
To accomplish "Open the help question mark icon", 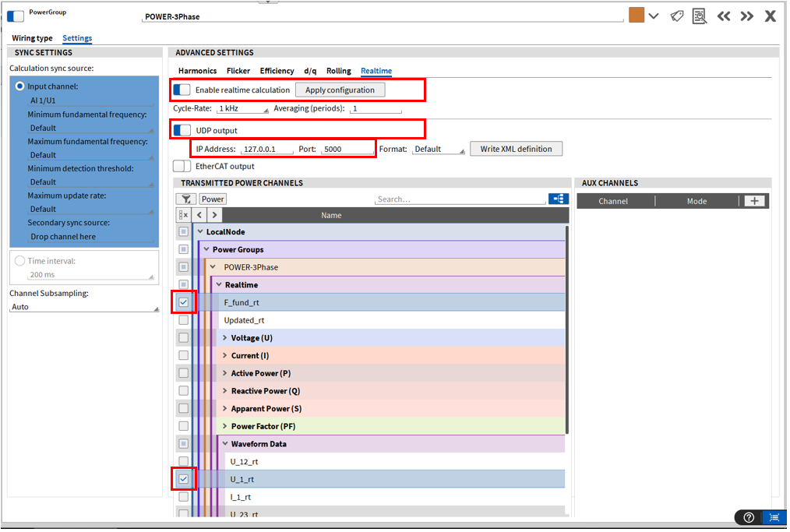I will coord(749,517).
